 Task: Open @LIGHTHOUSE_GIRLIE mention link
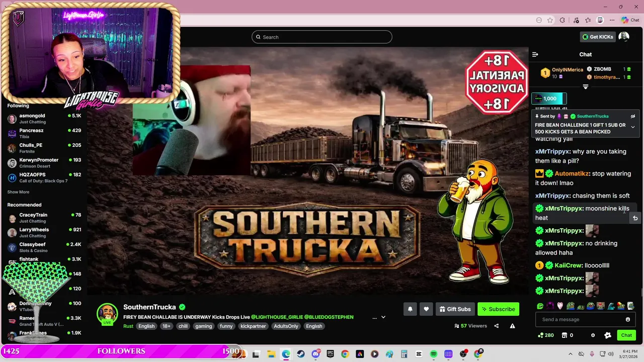pos(277,317)
